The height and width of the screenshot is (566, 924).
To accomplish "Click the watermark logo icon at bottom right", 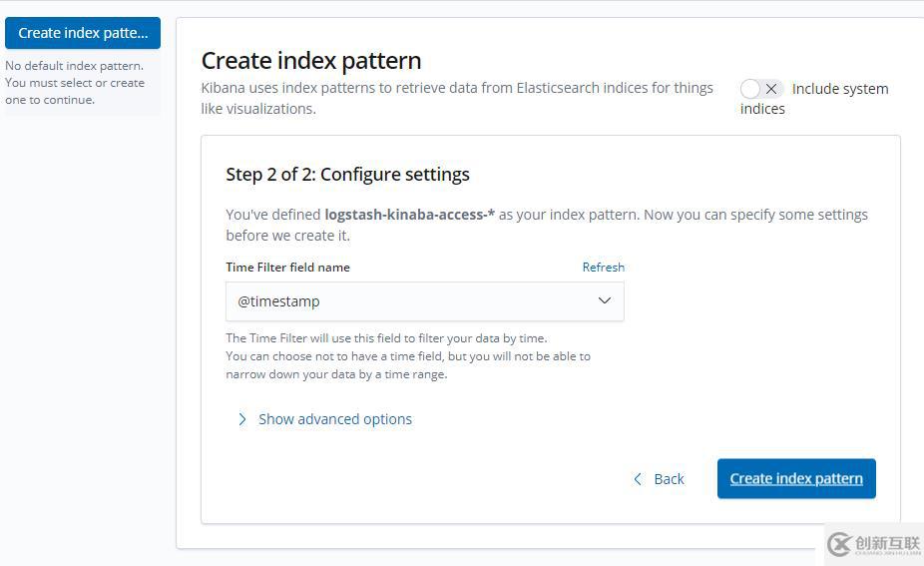I will [838, 544].
